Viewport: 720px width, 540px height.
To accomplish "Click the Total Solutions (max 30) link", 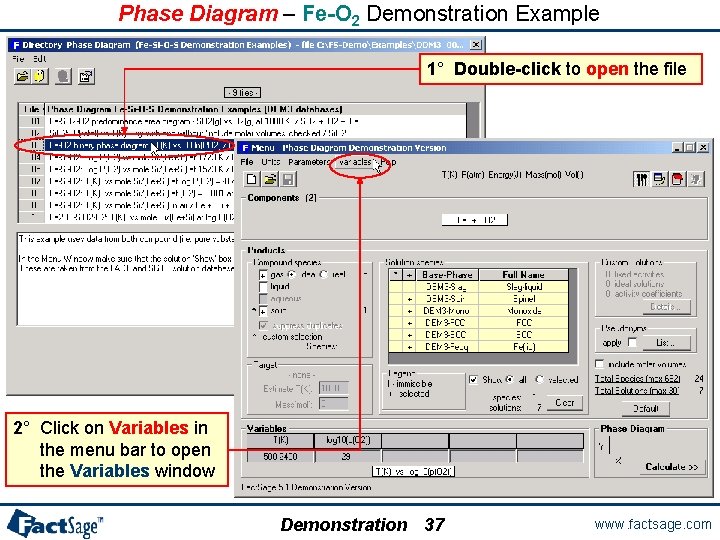I will (636, 390).
